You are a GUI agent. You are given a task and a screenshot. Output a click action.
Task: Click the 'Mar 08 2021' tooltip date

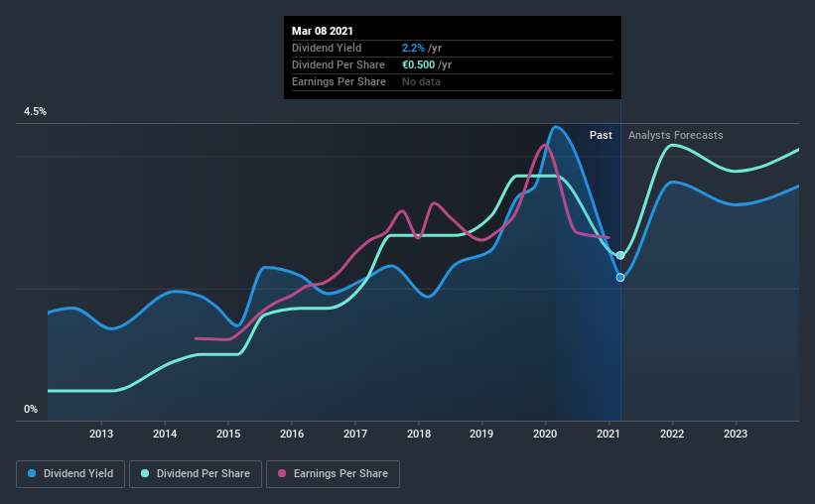tap(323, 31)
